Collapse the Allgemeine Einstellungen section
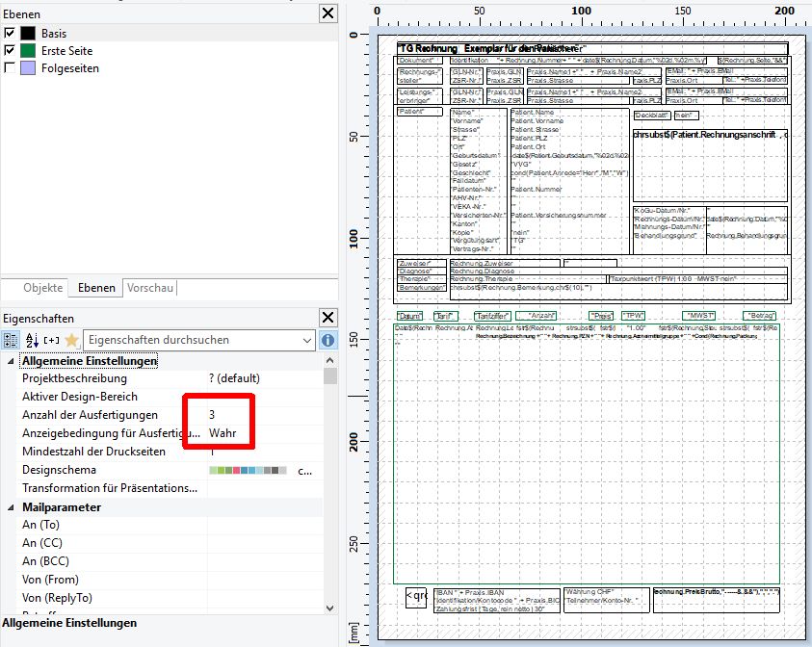Viewport: 812px width, 647px height. coord(10,361)
